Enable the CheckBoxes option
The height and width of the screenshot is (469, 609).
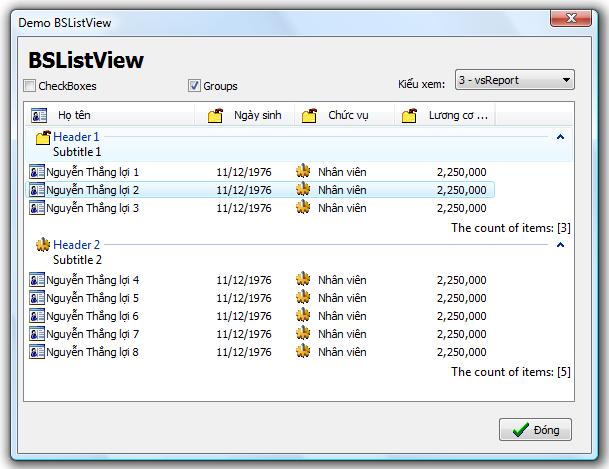coord(29,85)
